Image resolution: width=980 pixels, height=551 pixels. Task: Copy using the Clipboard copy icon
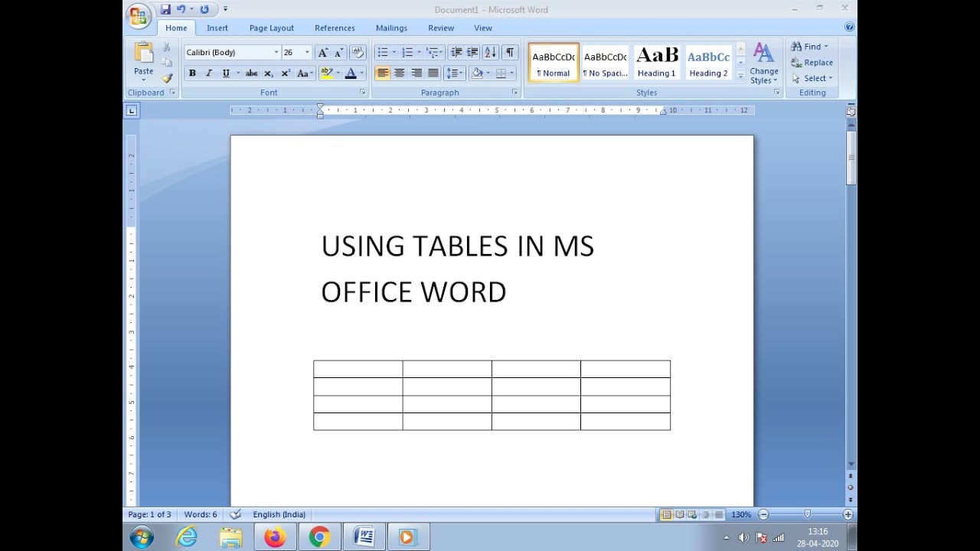click(x=167, y=63)
